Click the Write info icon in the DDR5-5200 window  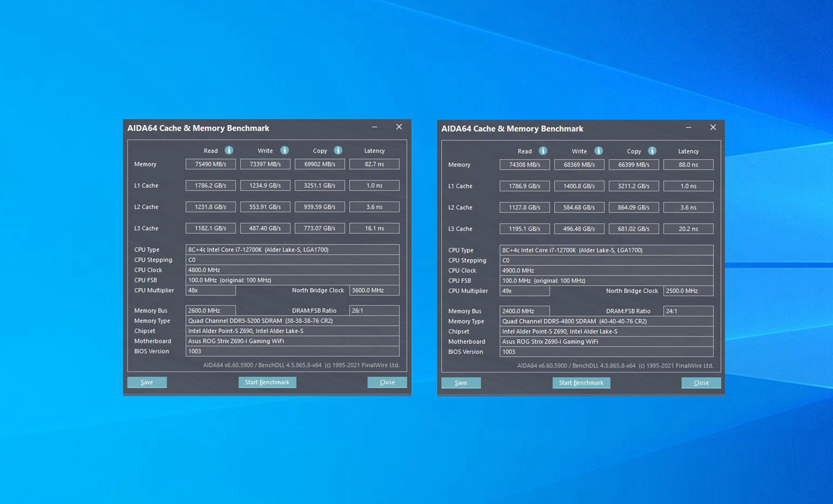tap(285, 150)
